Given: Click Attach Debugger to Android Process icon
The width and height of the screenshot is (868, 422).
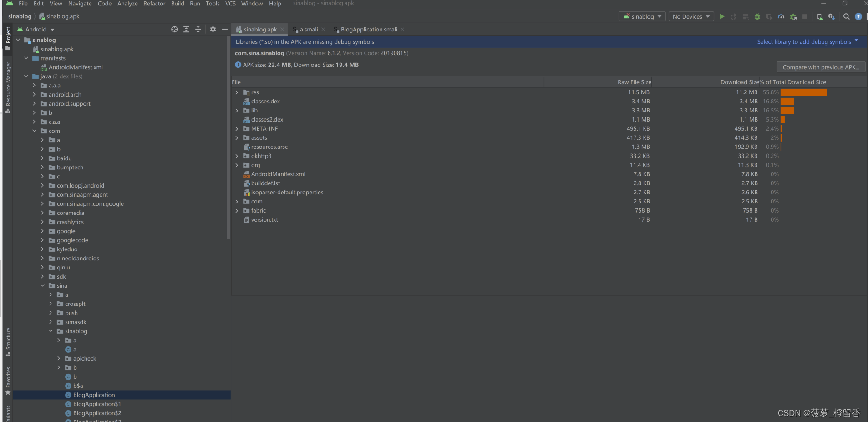Looking at the screenshot, I should coord(793,16).
